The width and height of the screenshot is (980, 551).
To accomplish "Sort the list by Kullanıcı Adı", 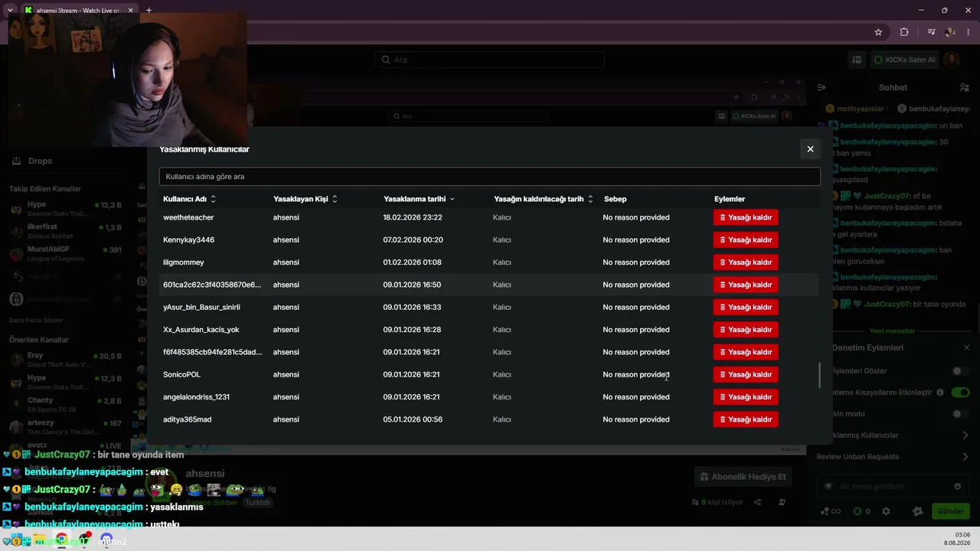I will point(189,199).
